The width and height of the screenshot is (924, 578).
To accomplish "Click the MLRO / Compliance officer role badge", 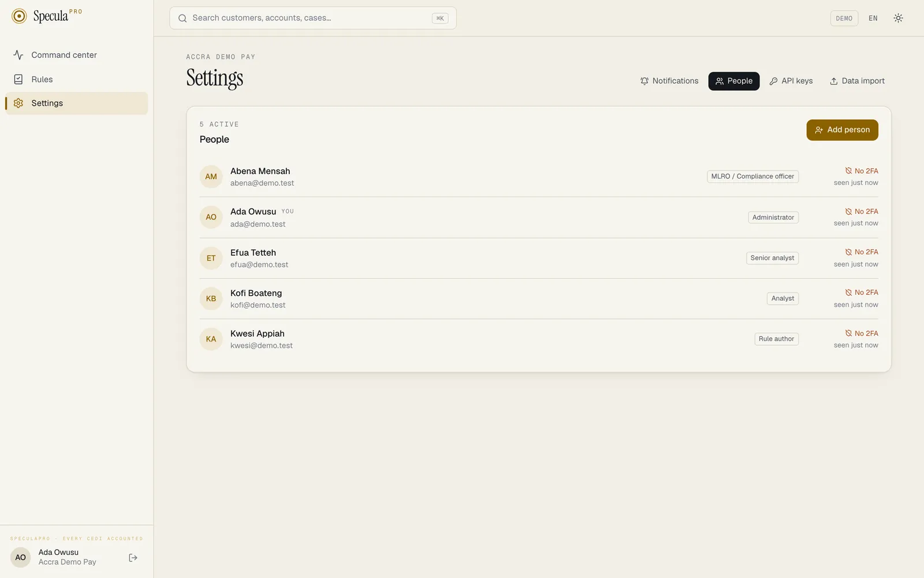I will pos(752,176).
